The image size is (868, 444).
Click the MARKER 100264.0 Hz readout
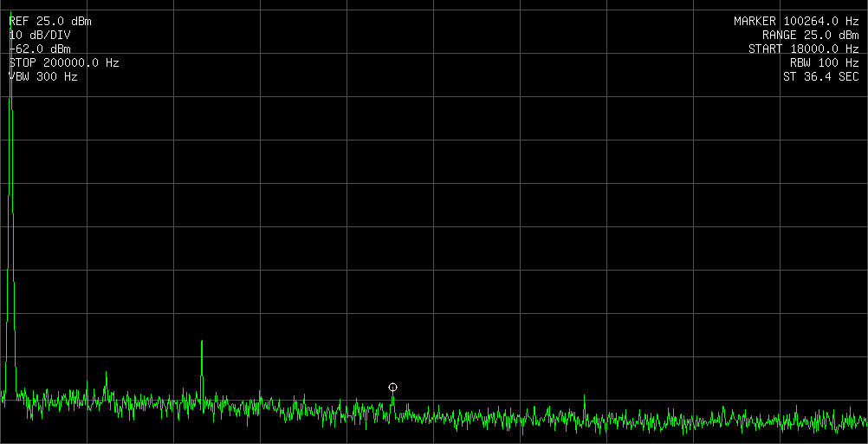point(797,22)
